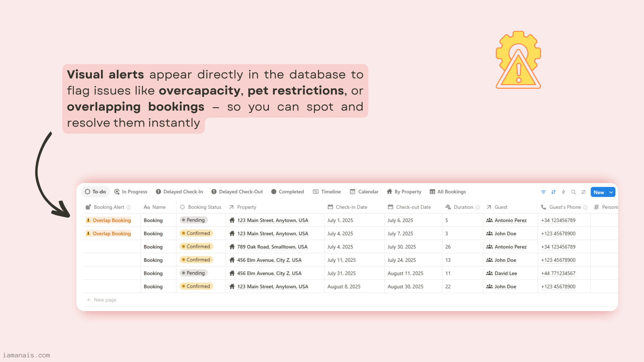Click the sort arrows icon
Viewport: 644px width, 362px height.
point(553,192)
